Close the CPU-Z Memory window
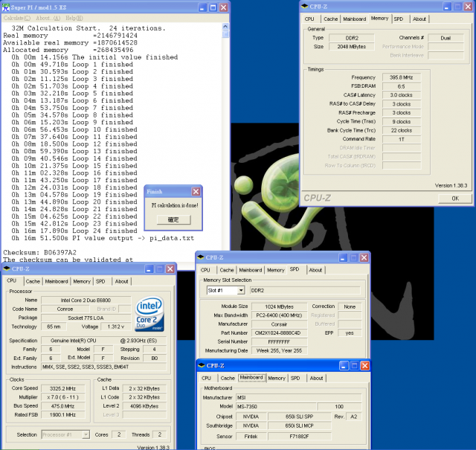The width and height of the screenshot is (476, 450). 468,7
